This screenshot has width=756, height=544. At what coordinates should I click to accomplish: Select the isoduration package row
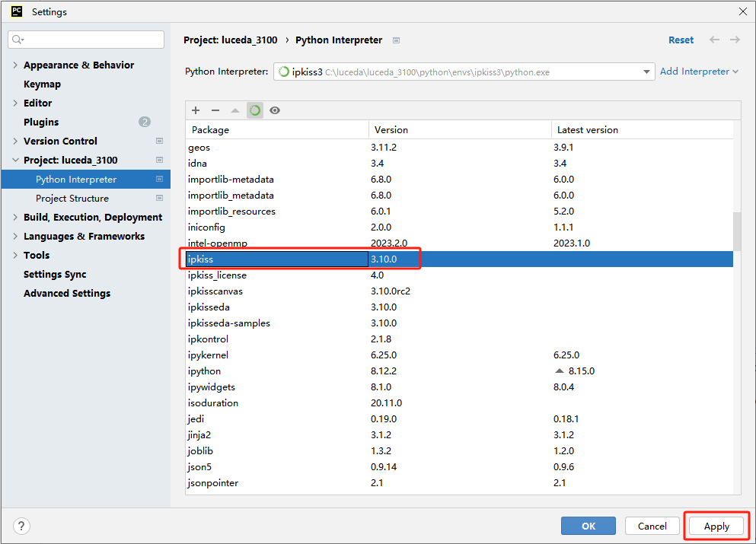click(x=460, y=402)
